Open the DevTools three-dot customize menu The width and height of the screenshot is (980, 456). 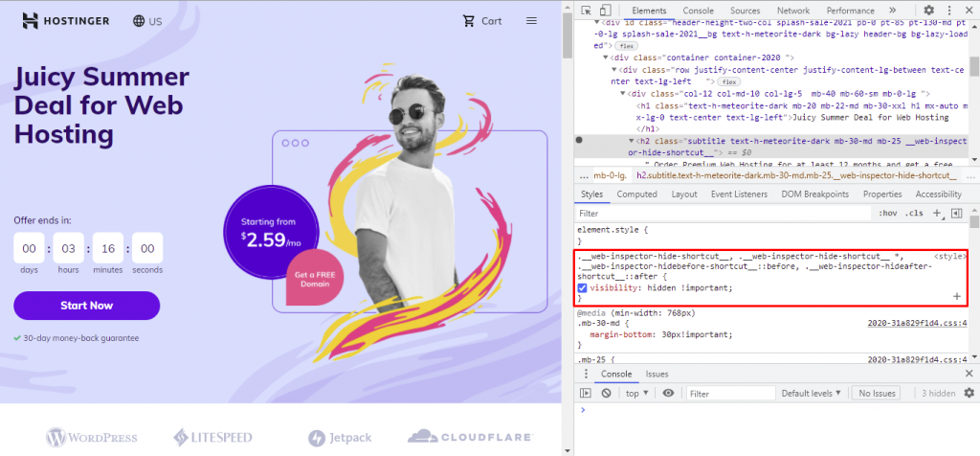[x=947, y=11]
